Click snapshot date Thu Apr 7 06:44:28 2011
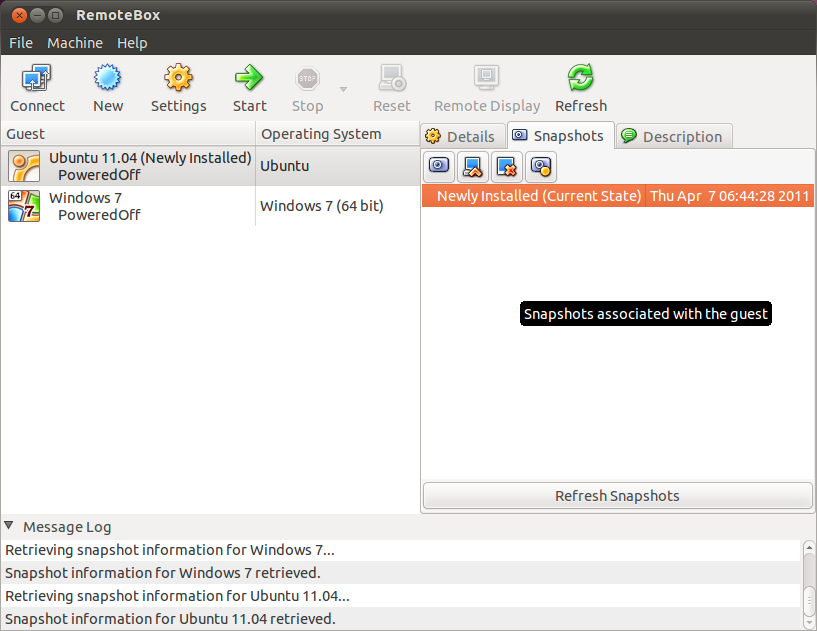 [x=729, y=196]
